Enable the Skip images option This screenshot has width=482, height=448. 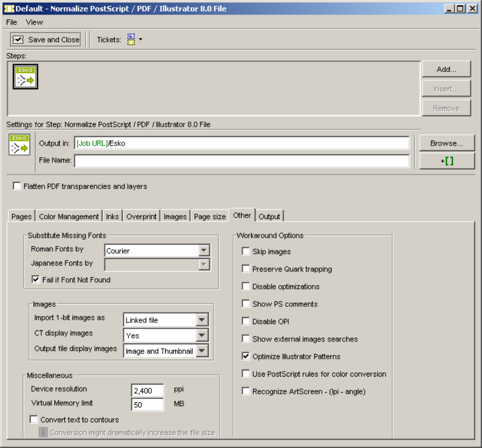[x=245, y=251]
